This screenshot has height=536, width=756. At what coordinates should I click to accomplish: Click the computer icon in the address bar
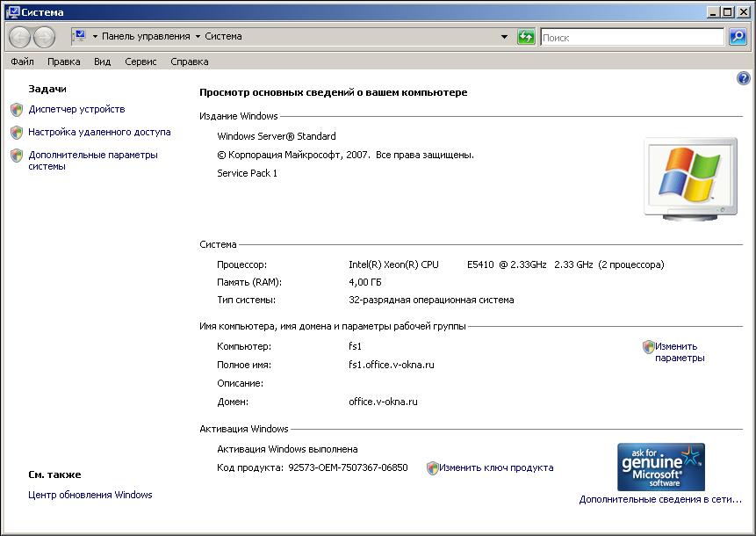pos(80,36)
